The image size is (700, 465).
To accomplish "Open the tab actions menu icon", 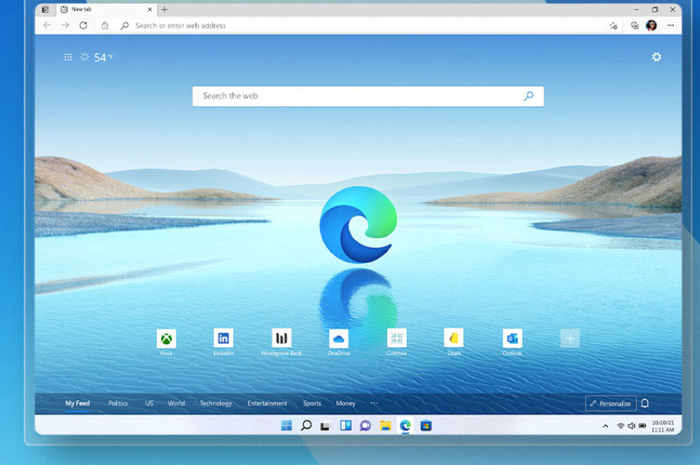I will pos(46,9).
